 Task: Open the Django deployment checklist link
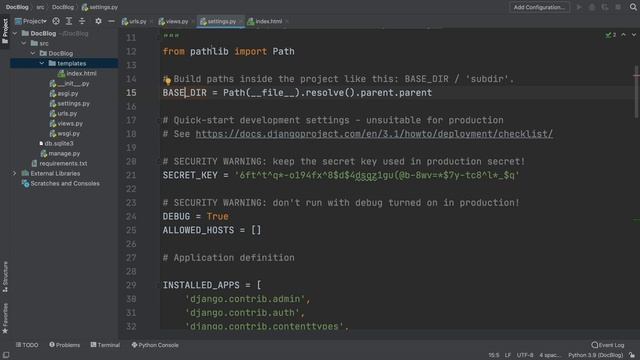coord(374,134)
